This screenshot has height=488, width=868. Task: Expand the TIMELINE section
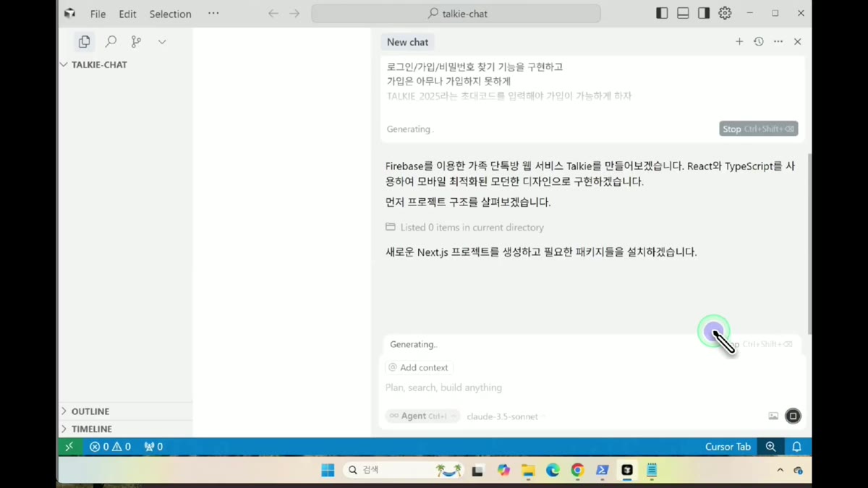[125, 429]
